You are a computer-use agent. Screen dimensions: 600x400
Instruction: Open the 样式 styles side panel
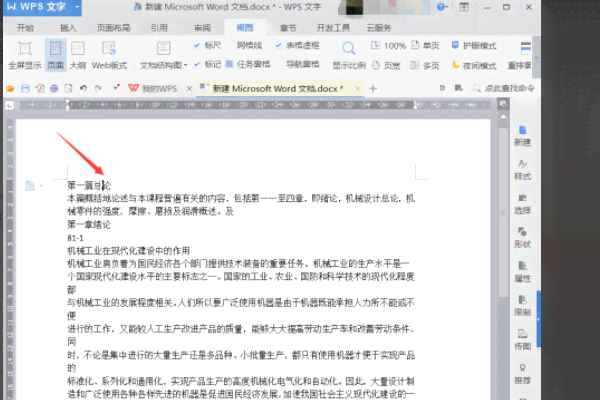pyautogui.click(x=522, y=170)
